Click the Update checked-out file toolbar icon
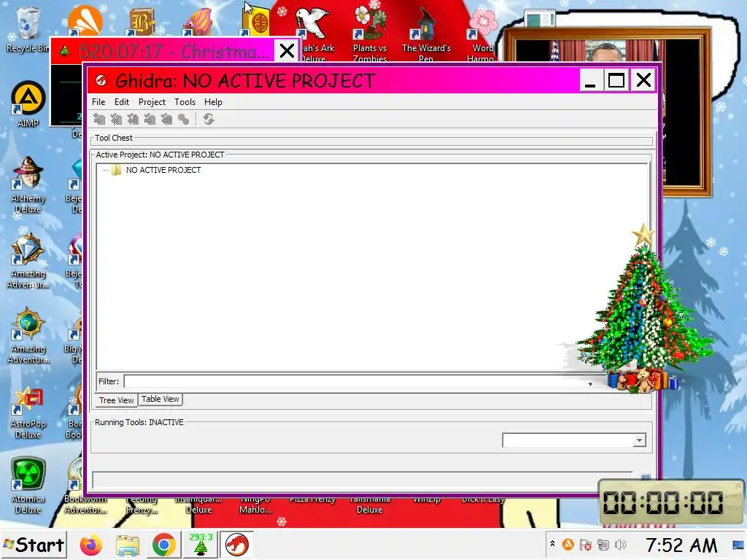Screen dimensions: 747x560 [x=133, y=119]
